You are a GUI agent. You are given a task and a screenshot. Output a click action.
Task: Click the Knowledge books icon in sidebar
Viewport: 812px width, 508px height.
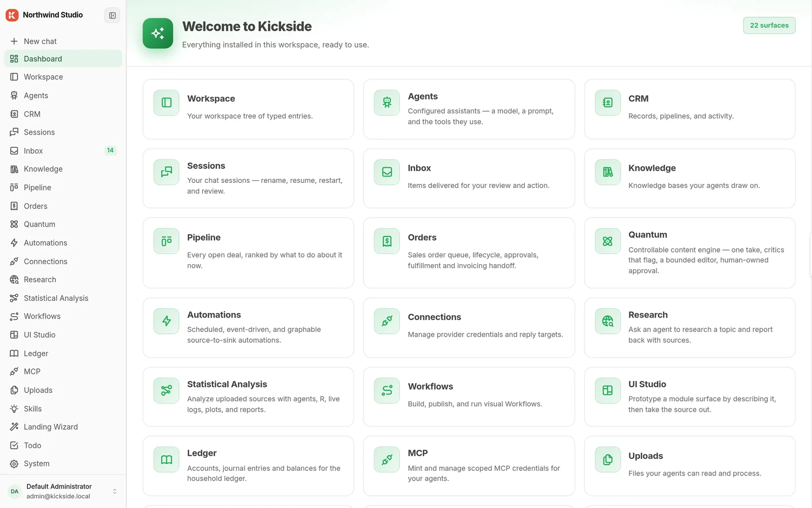[14, 169]
